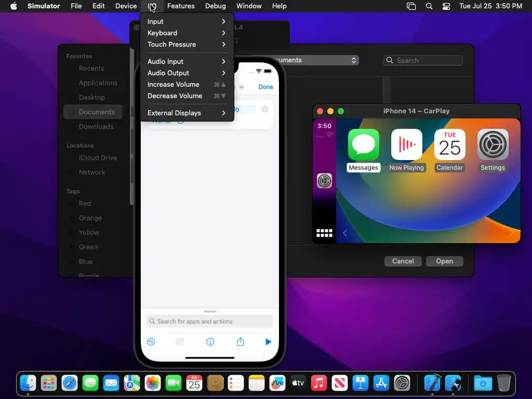
Task: Select Network in file dialog sidebar
Action: [x=93, y=172]
